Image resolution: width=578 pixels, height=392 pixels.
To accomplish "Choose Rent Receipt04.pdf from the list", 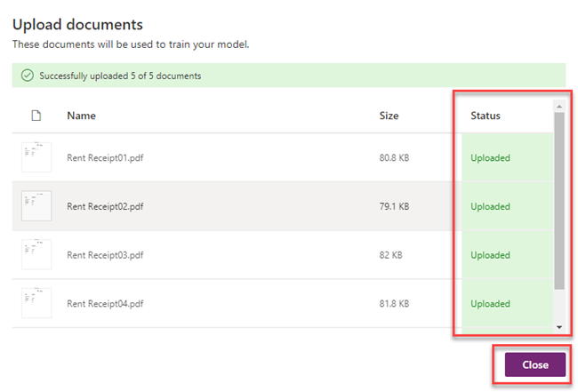I will point(105,304).
